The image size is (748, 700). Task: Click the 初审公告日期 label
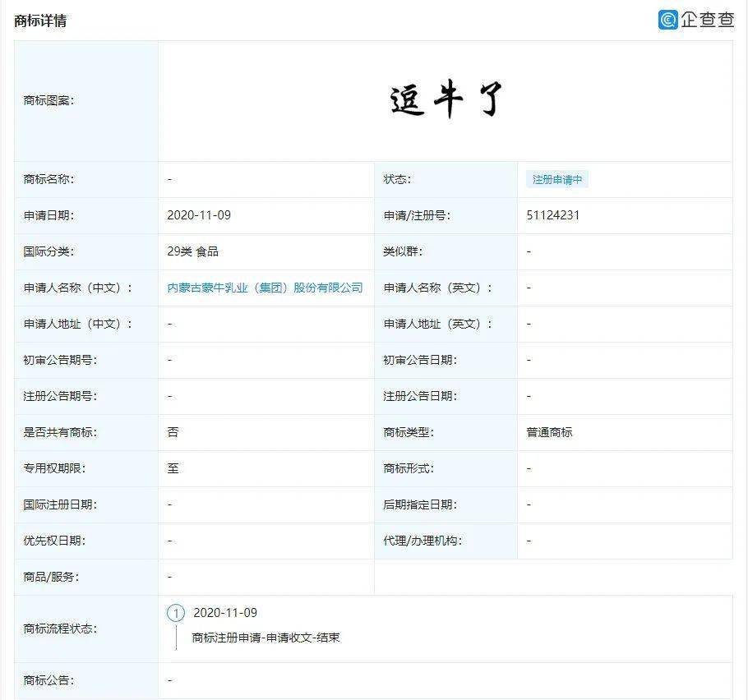click(420, 361)
